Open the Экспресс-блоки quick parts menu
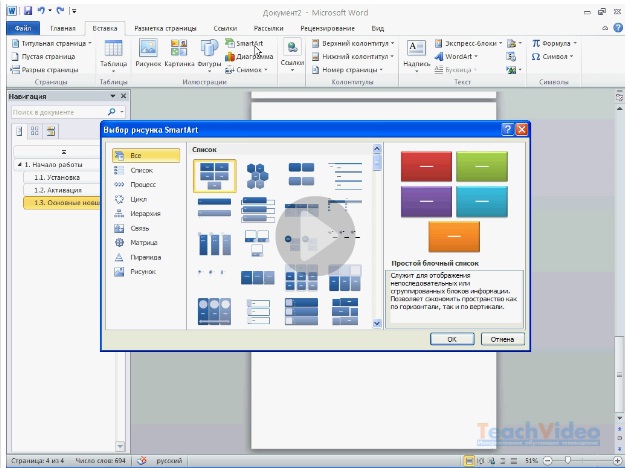This screenshot has height=468, width=626. (x=469, y=43)
